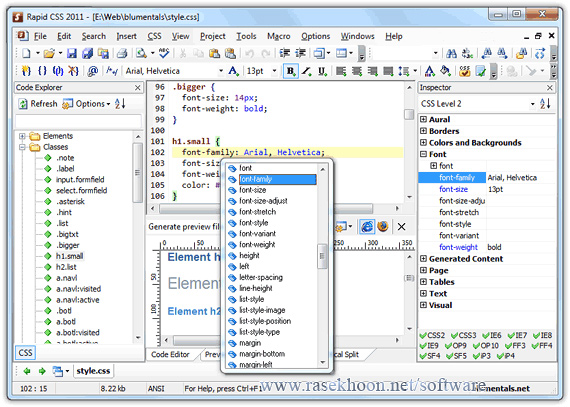
Task: Open the Arial, Helvetica font family dropdown
Action: coord(221,71)
